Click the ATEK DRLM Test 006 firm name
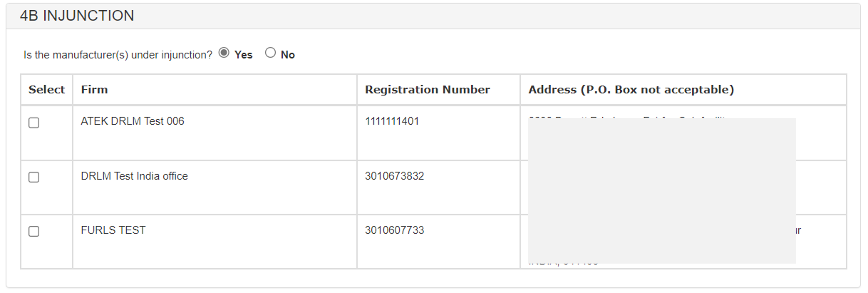The image size is (868, 293). coord(133,121)
